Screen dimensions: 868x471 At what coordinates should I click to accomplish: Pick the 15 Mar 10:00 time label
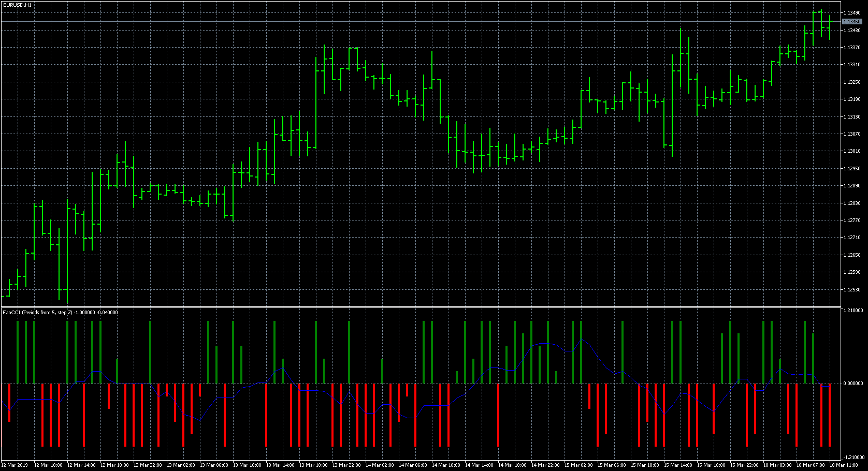(x=645, y=465)
